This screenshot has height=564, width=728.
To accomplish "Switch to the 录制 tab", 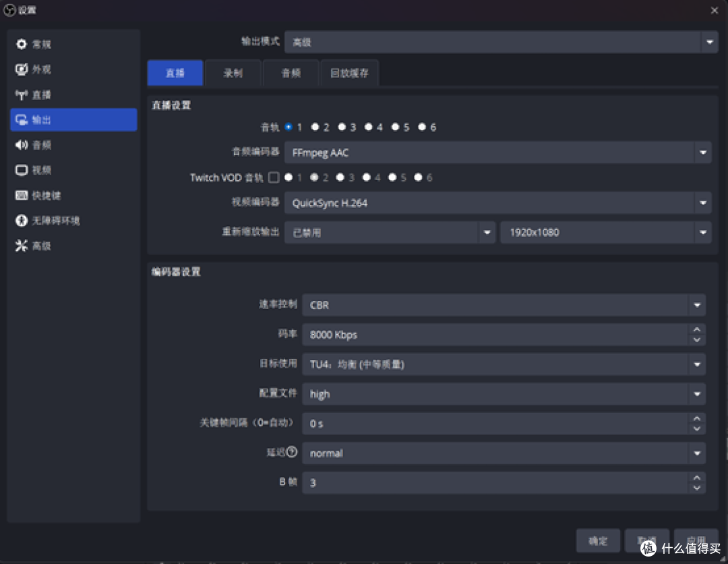I will (233, 73).
